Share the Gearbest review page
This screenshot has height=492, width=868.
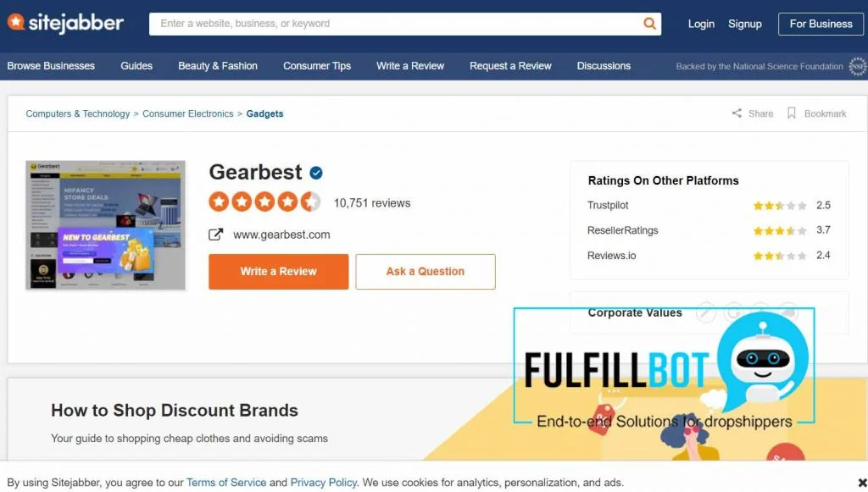[752, 113]
